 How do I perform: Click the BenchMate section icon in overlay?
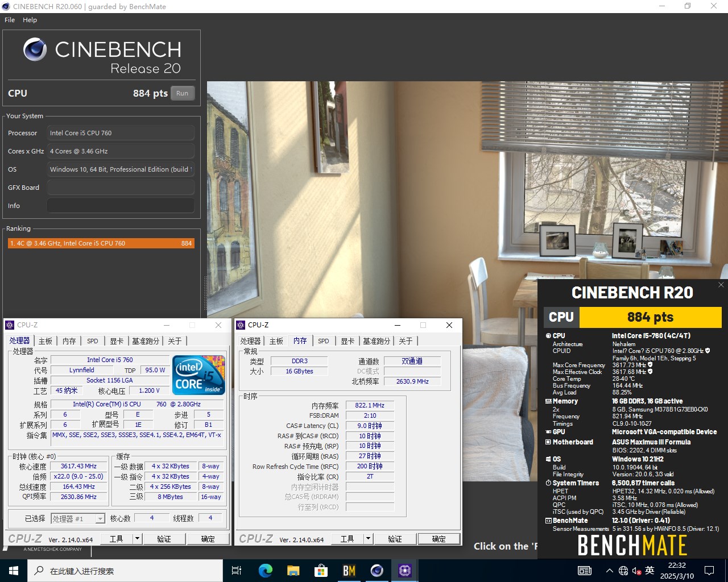click(549, 521)
